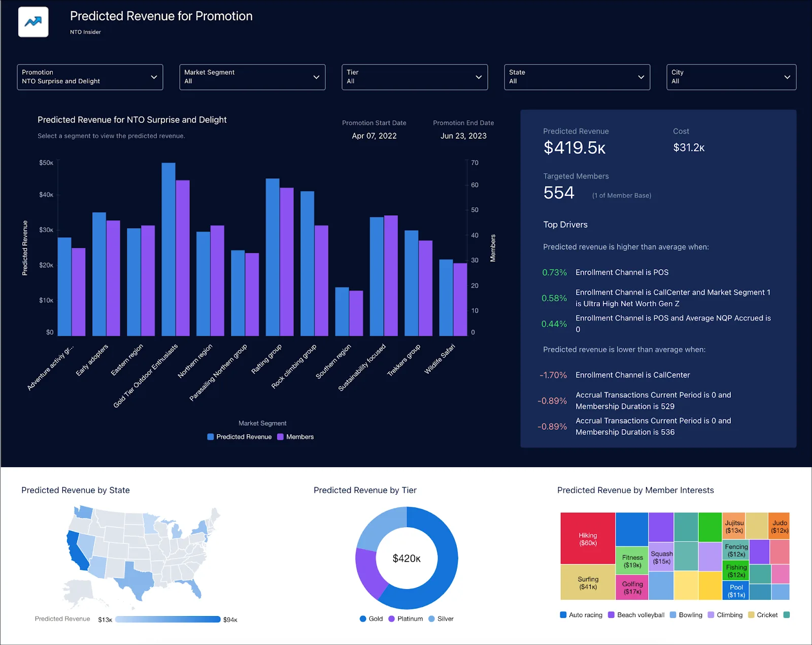Click the map revenue gradient scale bar
812x645 pixels.
pos(167,619)
